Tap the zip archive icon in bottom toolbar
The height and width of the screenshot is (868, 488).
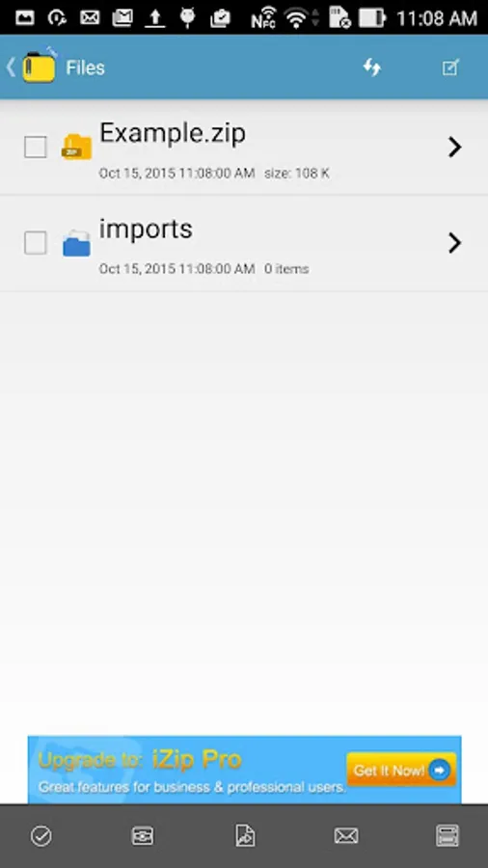[x=143, y=835]
